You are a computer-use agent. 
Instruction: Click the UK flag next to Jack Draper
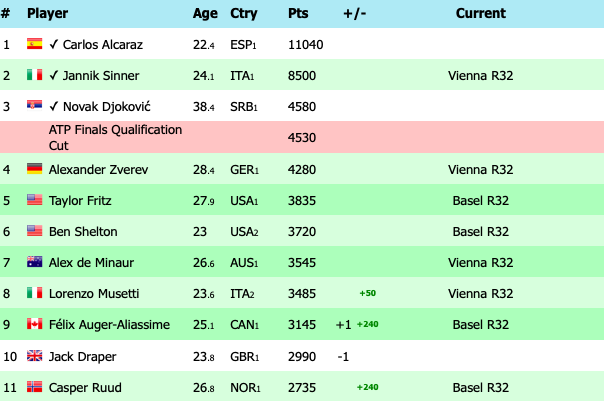35,356
